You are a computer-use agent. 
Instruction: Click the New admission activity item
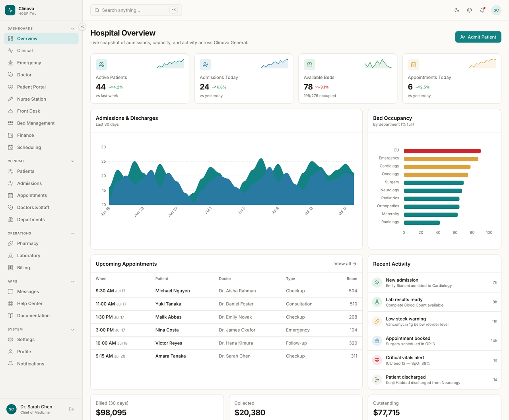pyautogui.click(x=434, y=283)
